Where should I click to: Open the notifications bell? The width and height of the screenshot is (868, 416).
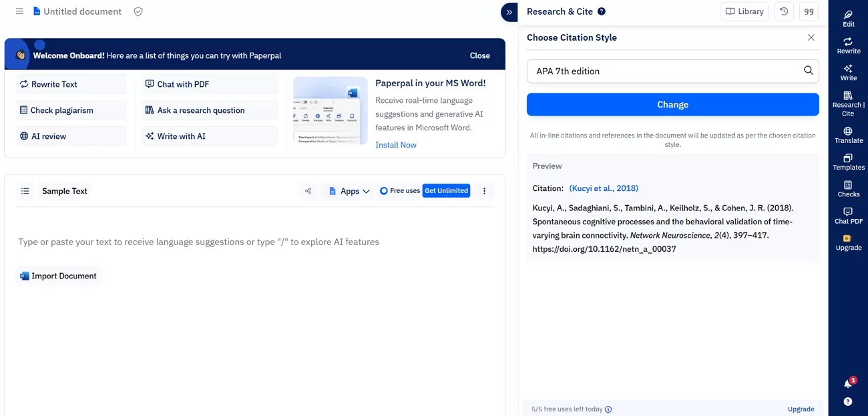[848, 383]
